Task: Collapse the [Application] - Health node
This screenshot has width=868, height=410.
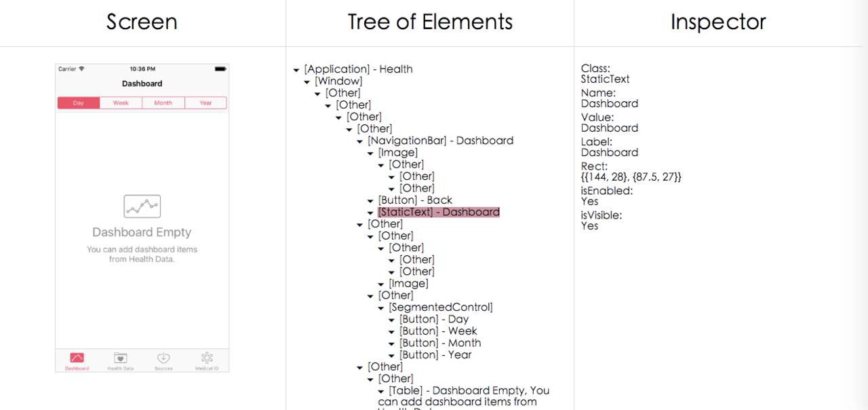Action: [x=296, y=70]
